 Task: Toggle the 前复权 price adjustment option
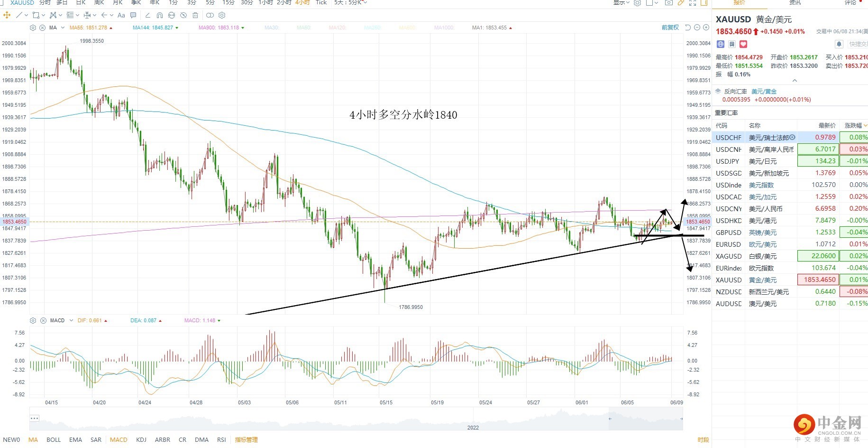coord(670,28)
